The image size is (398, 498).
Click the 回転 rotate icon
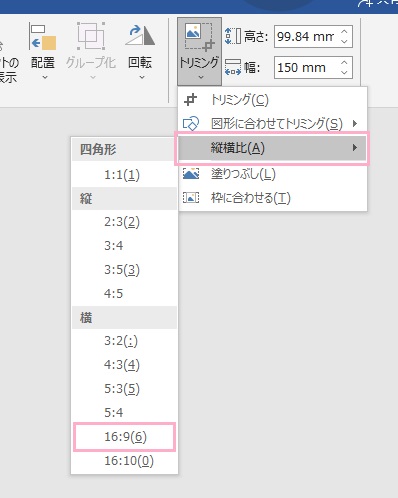click(x=140, y=36)
